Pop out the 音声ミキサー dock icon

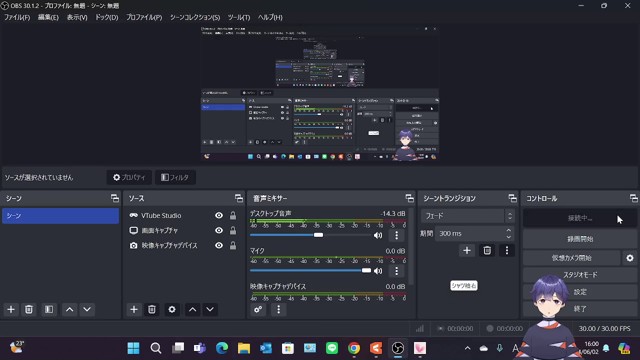click(409, 198)
